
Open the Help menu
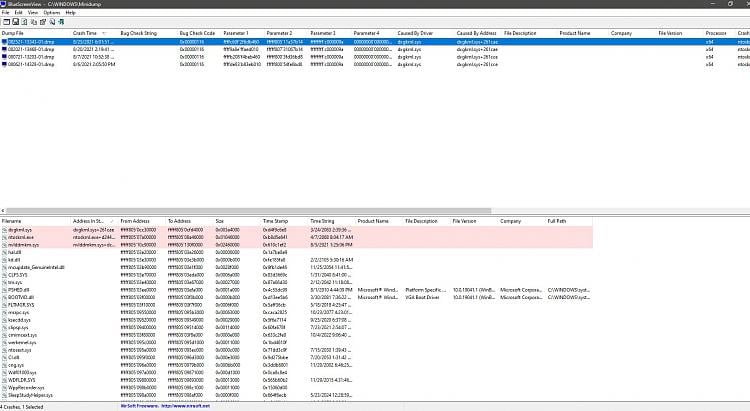coord(70,12)
